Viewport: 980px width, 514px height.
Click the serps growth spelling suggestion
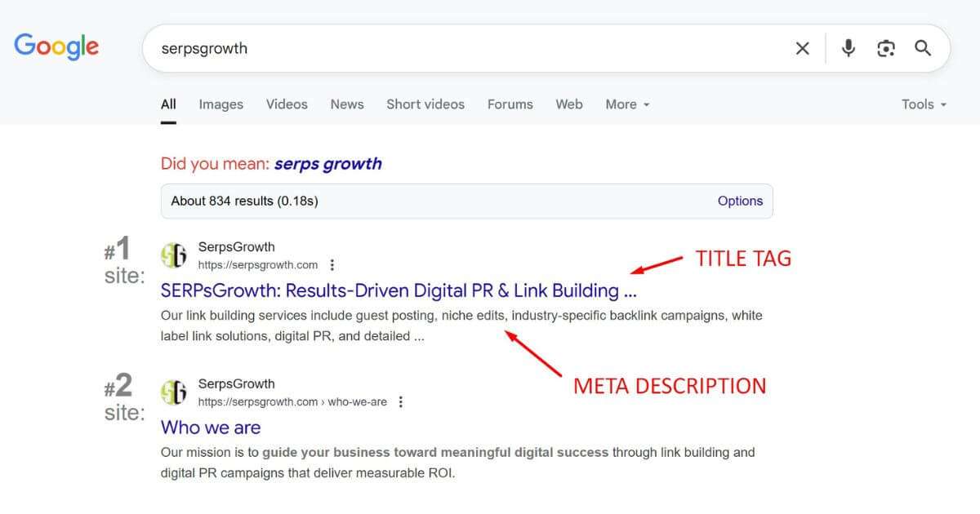[328, 163]
